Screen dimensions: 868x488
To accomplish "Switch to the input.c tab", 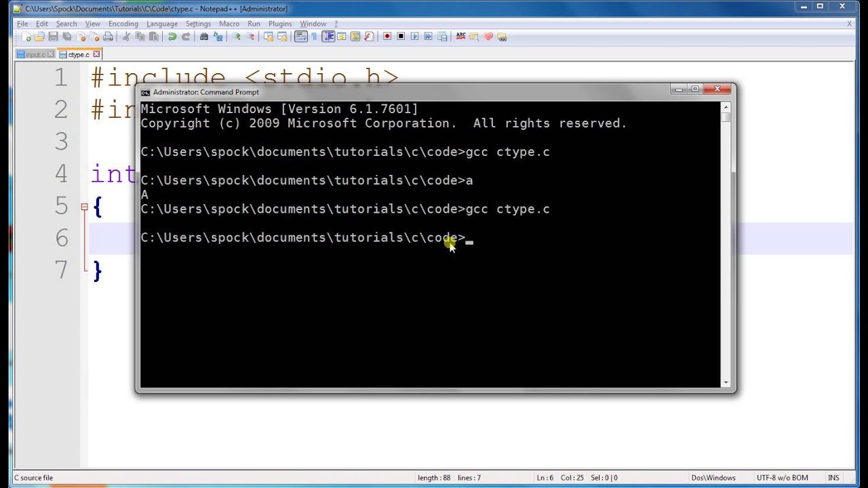I will [x=35, y=55].
